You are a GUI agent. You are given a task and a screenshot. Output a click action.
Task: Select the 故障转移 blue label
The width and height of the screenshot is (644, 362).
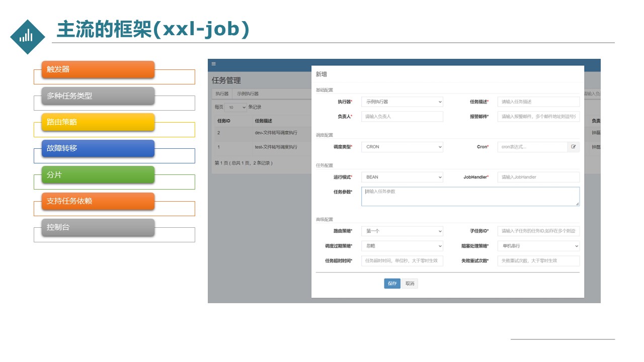click(98, 148)
